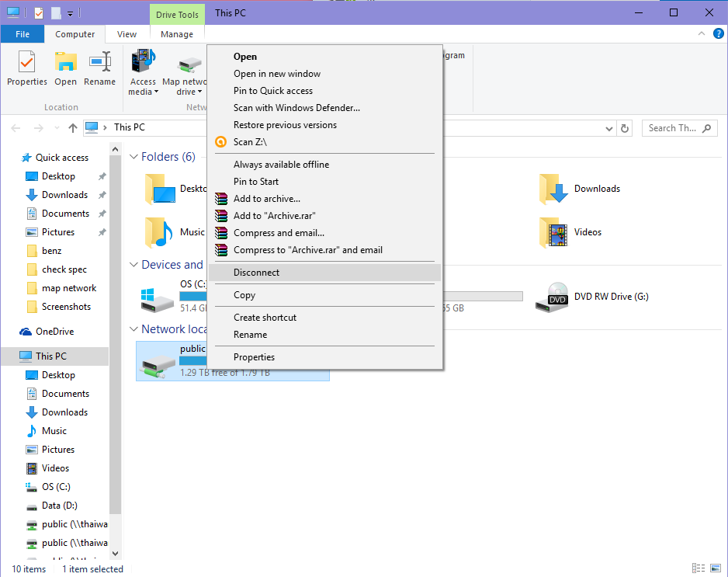Switch to the large icons view button
This screenshot has height=577, width=728.
pyautogui.click(x=716, y=568)
